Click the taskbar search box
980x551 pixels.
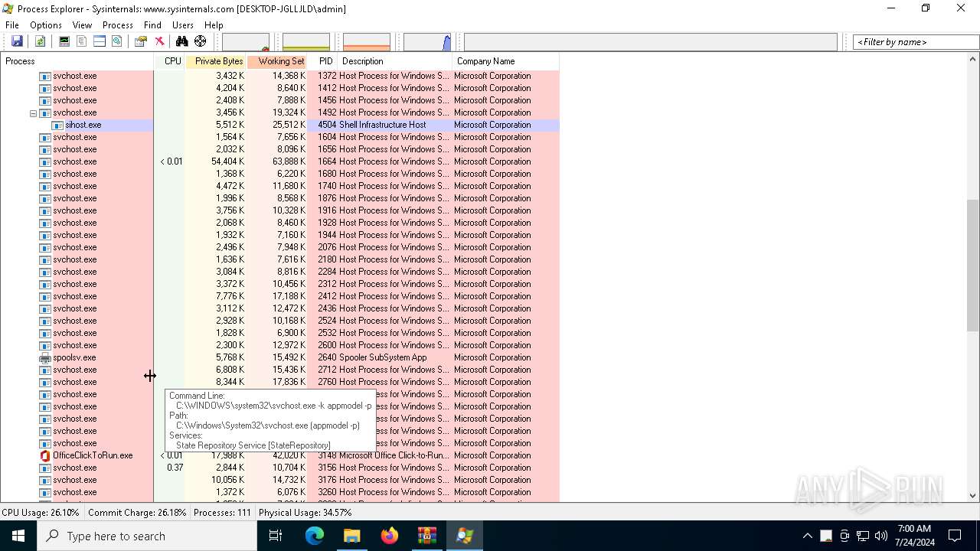coord(147,536)
